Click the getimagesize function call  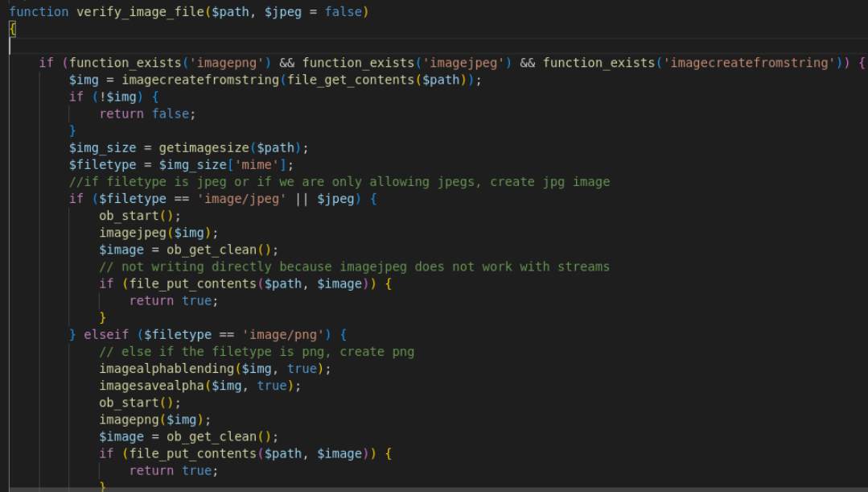tap(204, 148)
